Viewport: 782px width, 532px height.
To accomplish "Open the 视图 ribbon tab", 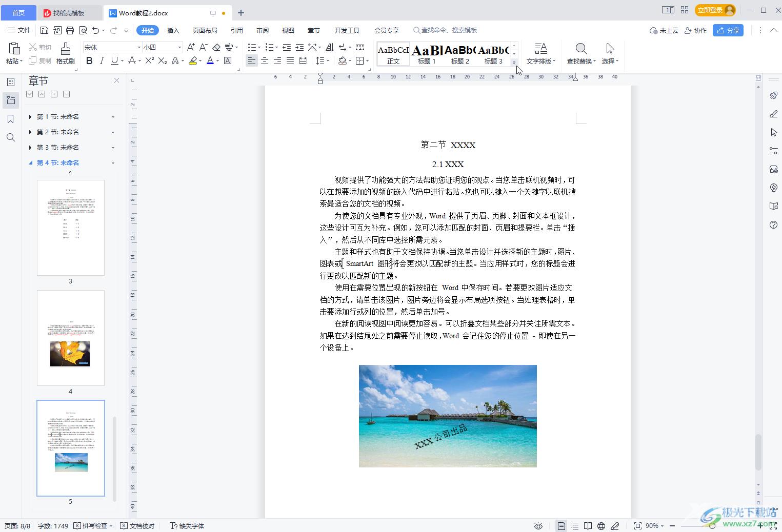I will click(288, 30).
